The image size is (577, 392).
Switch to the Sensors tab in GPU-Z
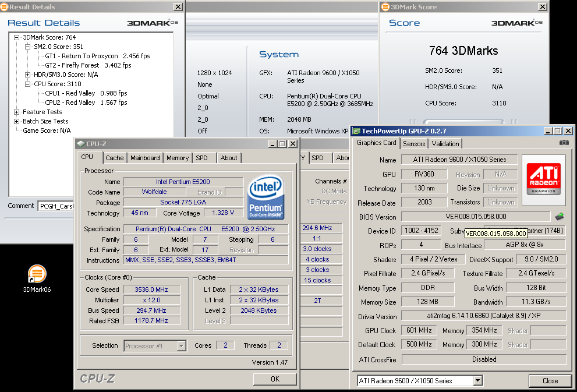point(414,143)
